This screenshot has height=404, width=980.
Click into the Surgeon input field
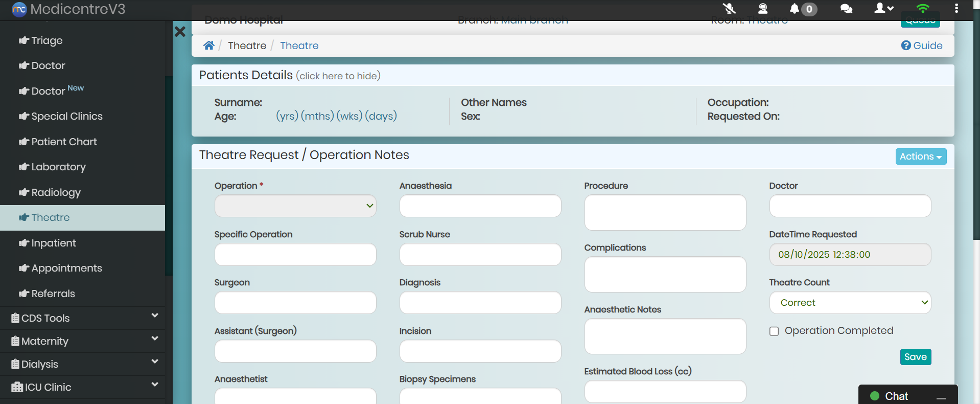(295, 303)
